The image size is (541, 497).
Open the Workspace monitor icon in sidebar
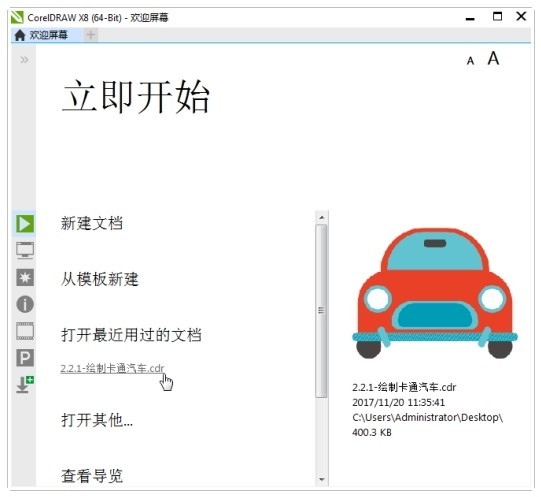coord(25,250)
